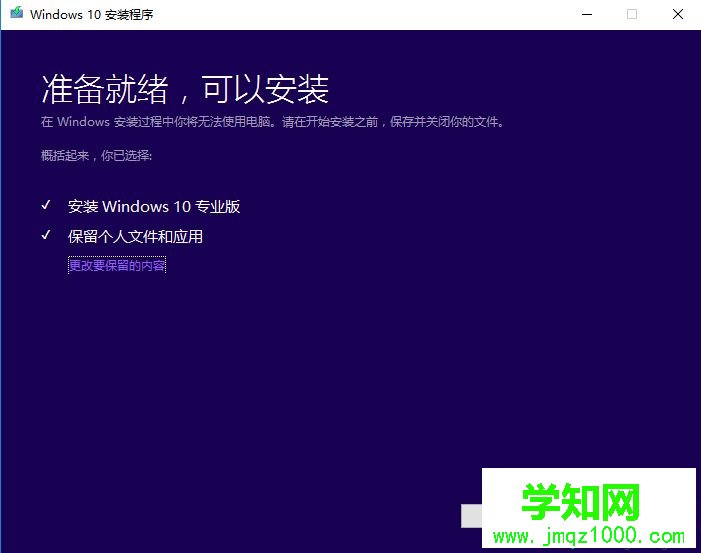701x553 pixels.
Task: Click the window title Windows 10 安装程序
Action: tap(92, 14)
